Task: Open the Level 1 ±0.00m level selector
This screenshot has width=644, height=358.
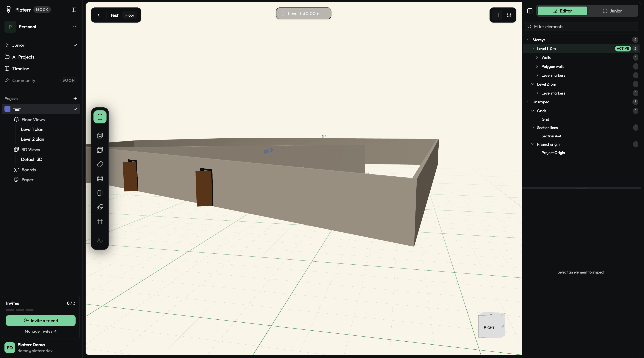Action: tap(304, 13)
